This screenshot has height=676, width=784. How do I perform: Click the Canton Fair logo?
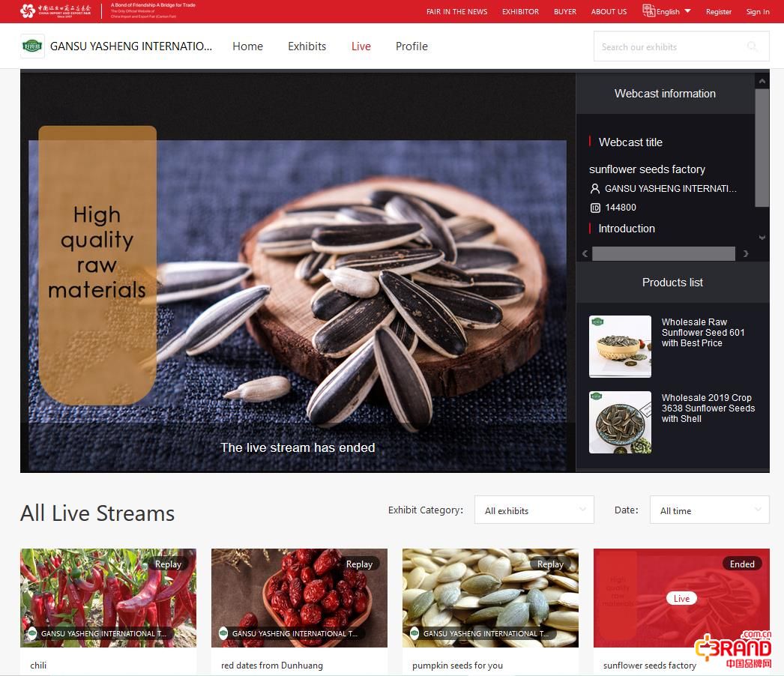pos(56,10)
